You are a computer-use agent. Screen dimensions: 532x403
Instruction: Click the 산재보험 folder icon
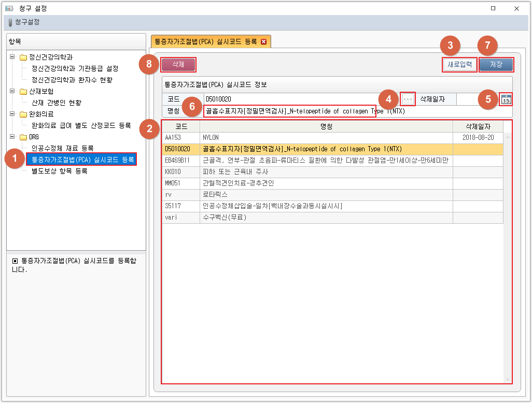23,91
